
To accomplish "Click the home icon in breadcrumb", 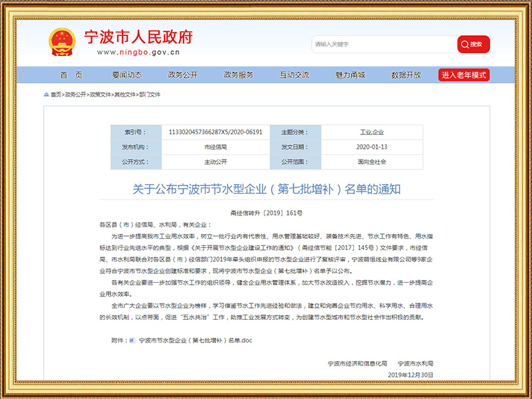I will point(47,94).
